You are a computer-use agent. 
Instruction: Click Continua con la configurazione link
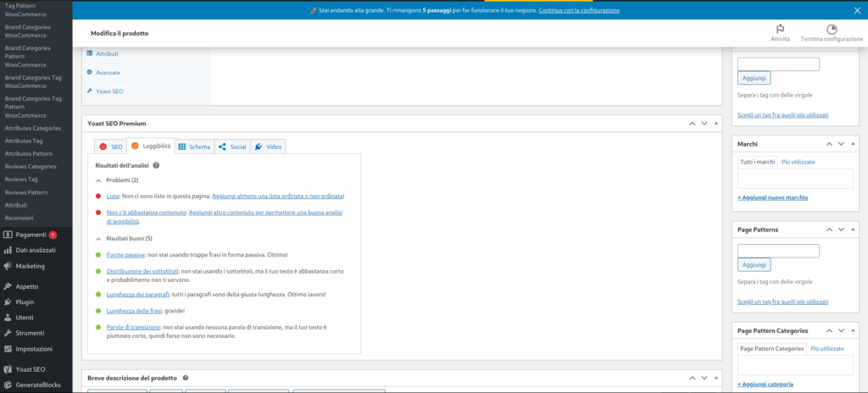coord(579,10)
